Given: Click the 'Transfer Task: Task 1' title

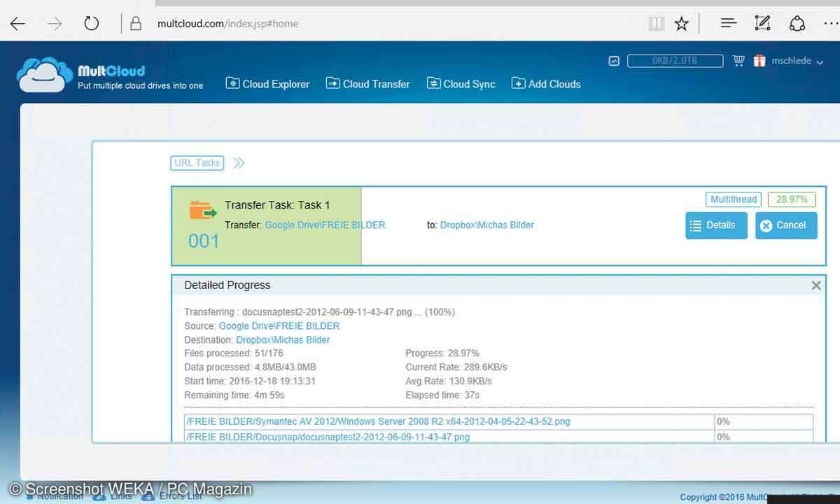Looking at the screenshot, I should coord(277,205).
